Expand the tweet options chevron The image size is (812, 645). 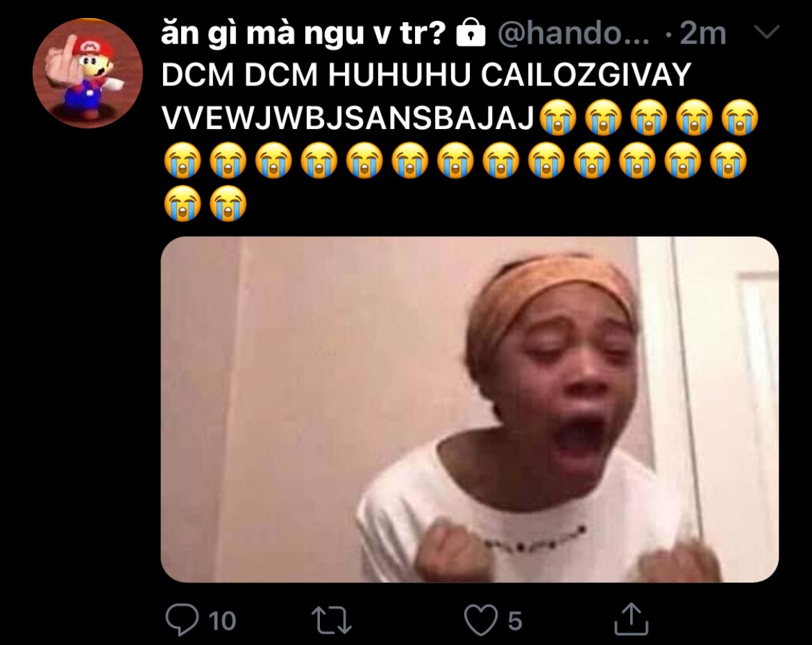(x=766, y=33)
